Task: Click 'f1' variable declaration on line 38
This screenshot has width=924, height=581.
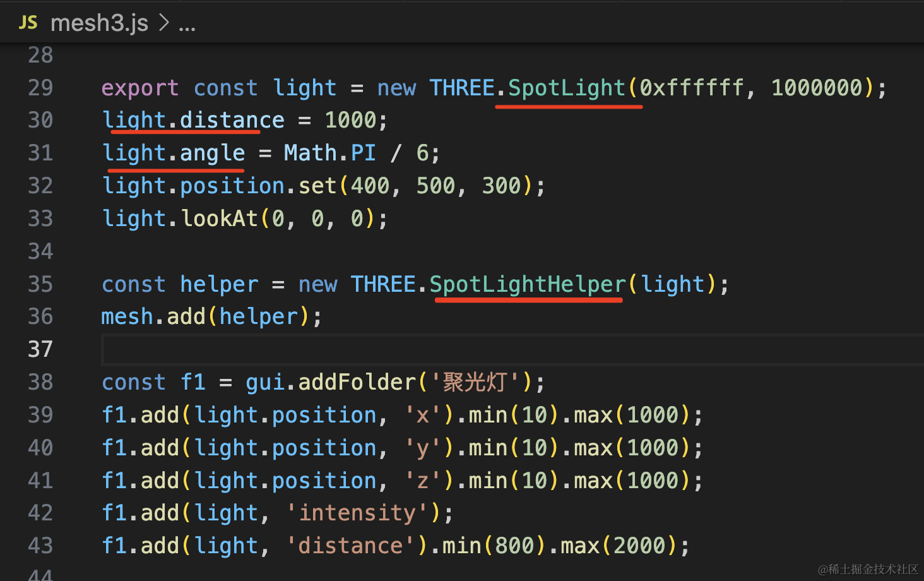Action: point(193,382)
